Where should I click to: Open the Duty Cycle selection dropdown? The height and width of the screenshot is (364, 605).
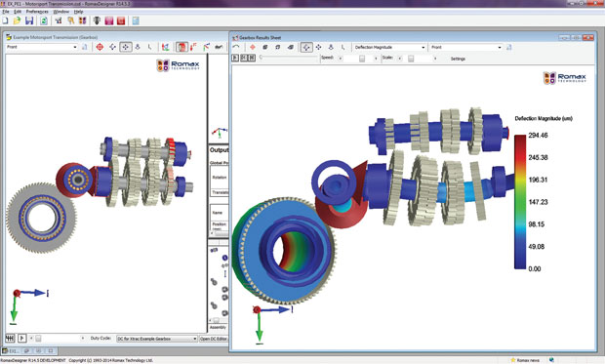point(157,339)
